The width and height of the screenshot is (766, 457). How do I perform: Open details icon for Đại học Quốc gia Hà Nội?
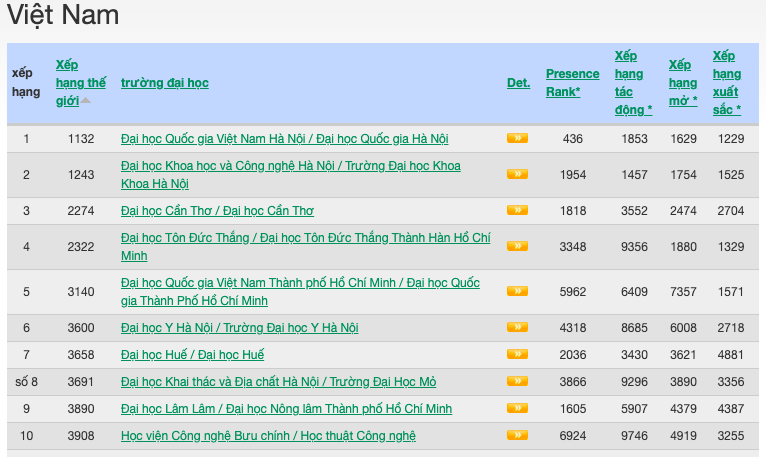(517, 138)
